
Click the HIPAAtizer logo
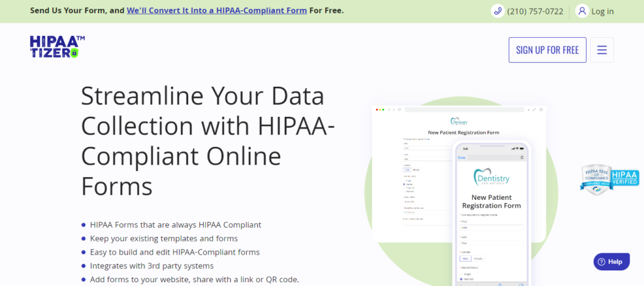pyautogui.click(x=57, y=47)
